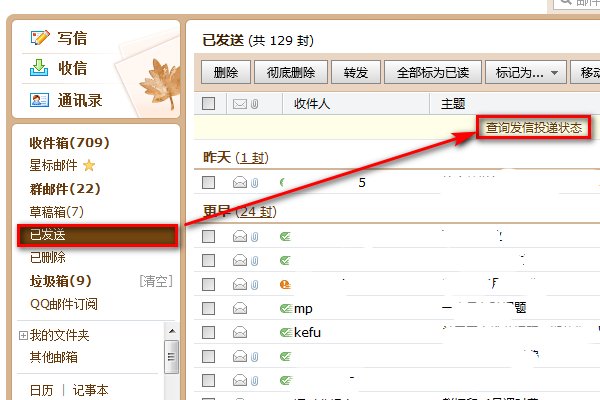Click the search magnifier icon at top right
600x400 pixels.
(x=565, y=2)
